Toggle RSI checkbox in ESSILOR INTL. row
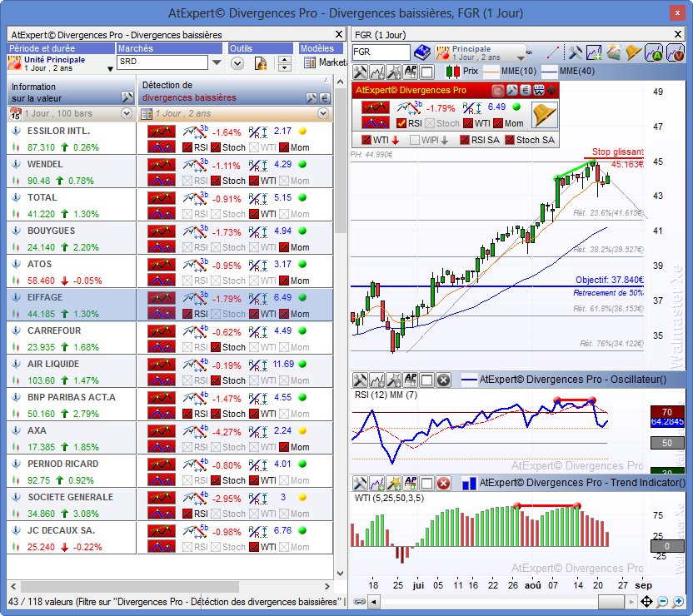Screen dimensions: 693x616 pyautogui.click(x=187, y=147)
